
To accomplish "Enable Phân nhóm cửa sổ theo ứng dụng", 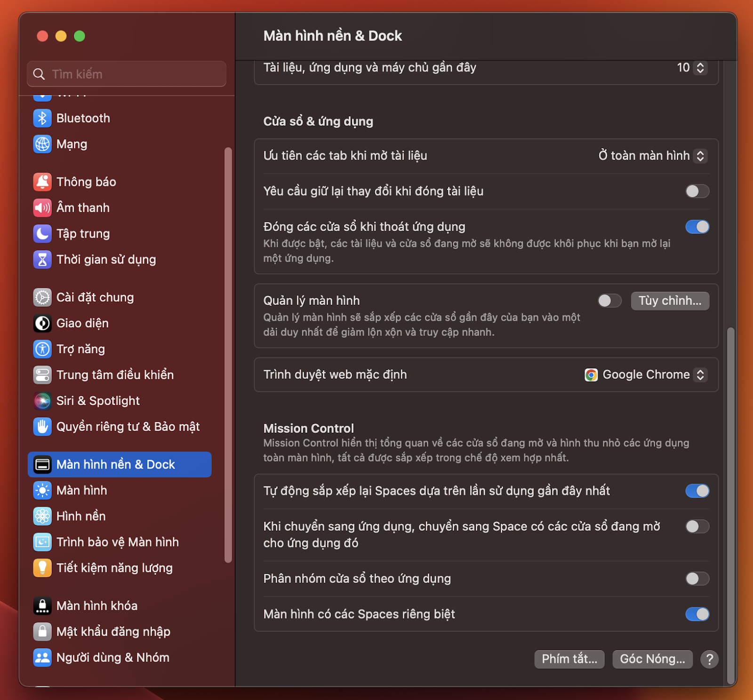I will [x=697, y=579].
